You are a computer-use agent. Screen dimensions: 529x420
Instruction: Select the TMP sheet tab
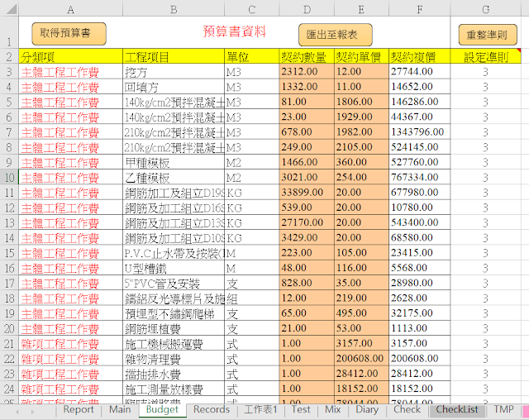click(503, 409)
